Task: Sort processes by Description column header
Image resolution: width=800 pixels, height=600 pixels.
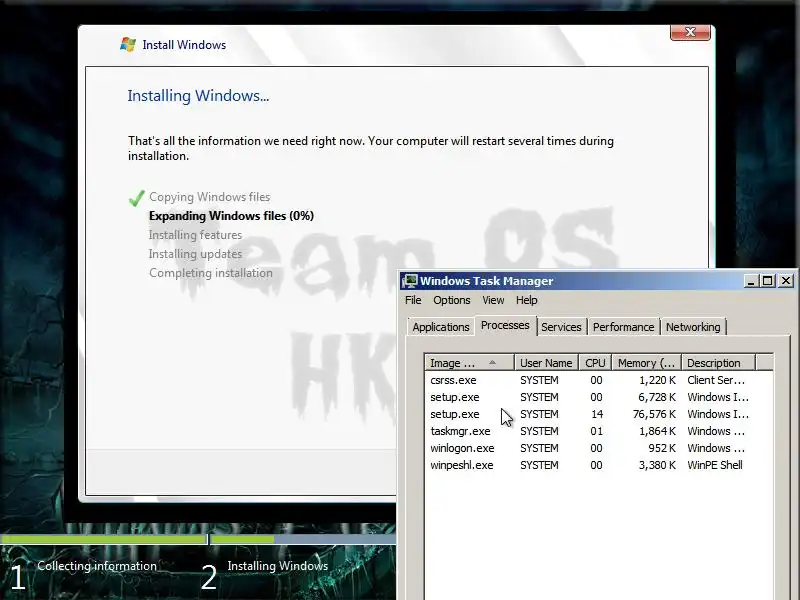Action: pos(718,363)
